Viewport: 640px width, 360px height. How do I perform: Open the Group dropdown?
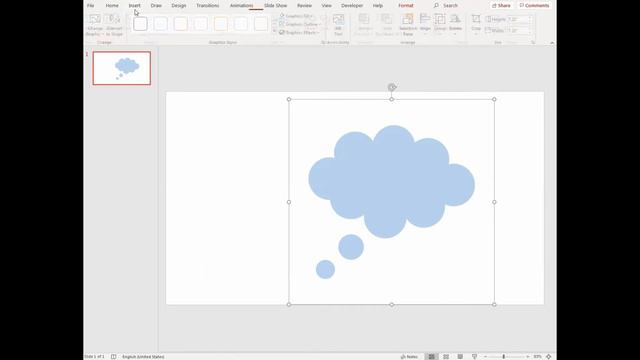coord(440,24)
